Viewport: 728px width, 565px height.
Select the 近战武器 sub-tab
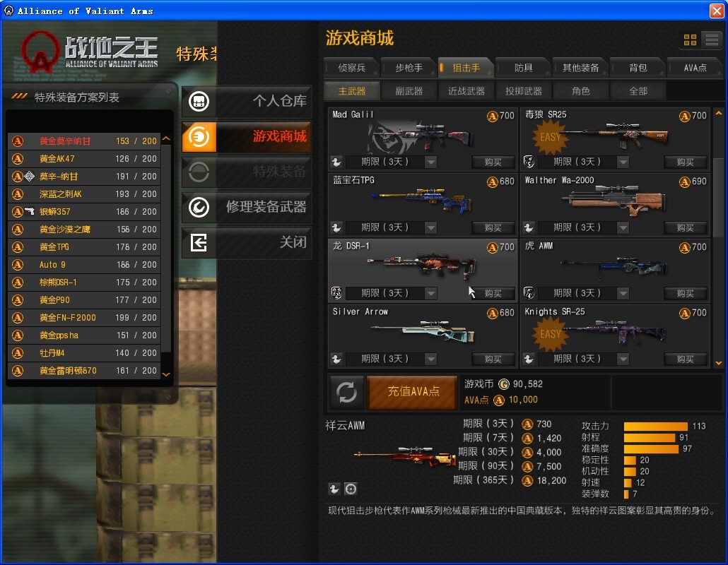click(x=466, y=91)
